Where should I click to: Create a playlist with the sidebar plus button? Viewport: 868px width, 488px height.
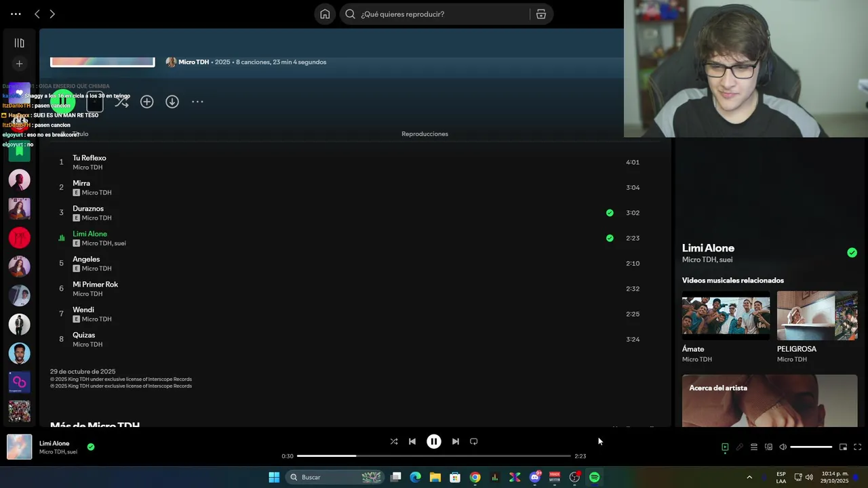(x=19, y=64)
